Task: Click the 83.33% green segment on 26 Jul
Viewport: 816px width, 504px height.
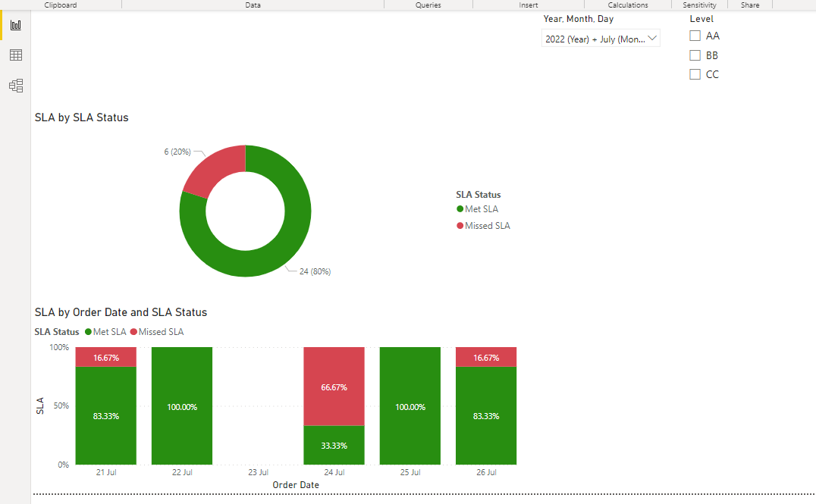Action: point(486,415)
